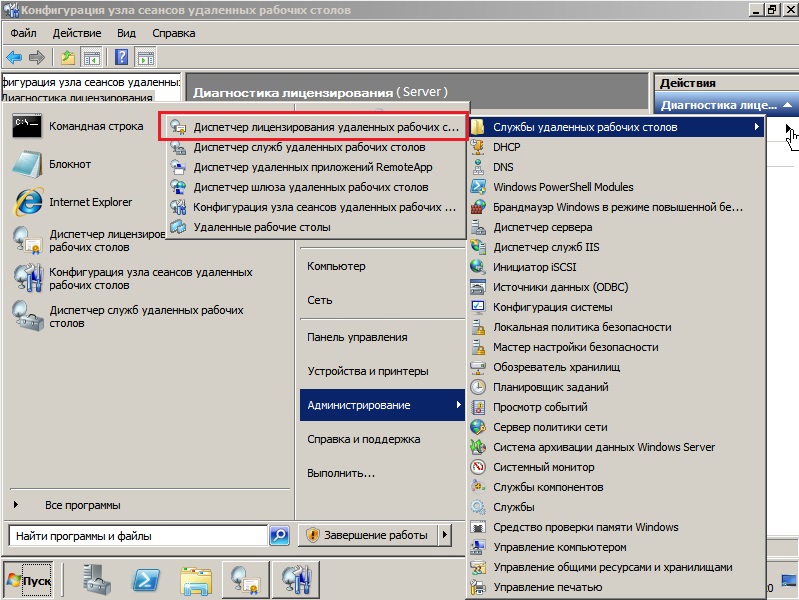Select Удаленные рабочие столы entry
The image size is (799, 600).
pyautogui.click(x=316, y=227)
